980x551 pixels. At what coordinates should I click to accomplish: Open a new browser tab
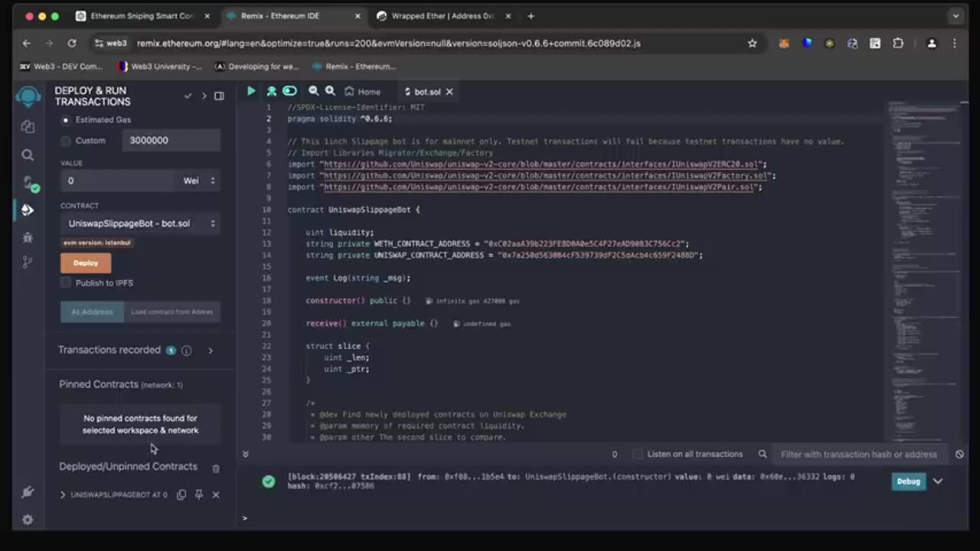pyautogui.click(x=531, y=16)
